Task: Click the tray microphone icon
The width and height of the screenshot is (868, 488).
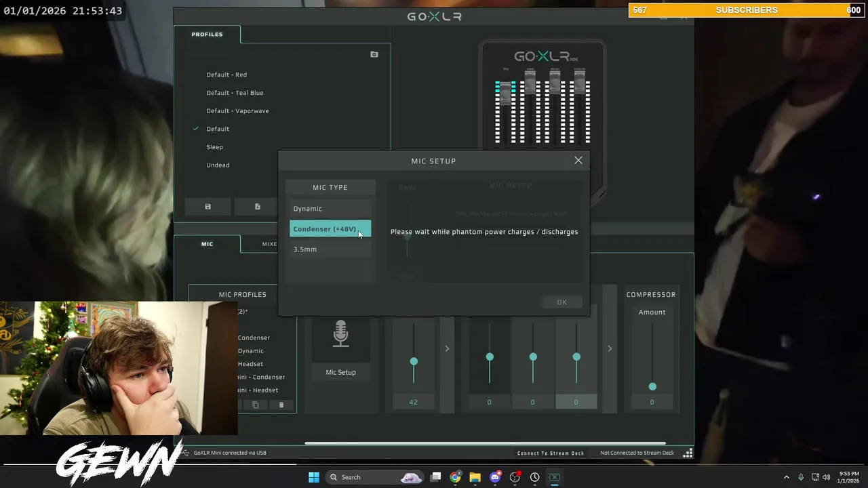Action: pyautogui.click(x=801, y=477)
